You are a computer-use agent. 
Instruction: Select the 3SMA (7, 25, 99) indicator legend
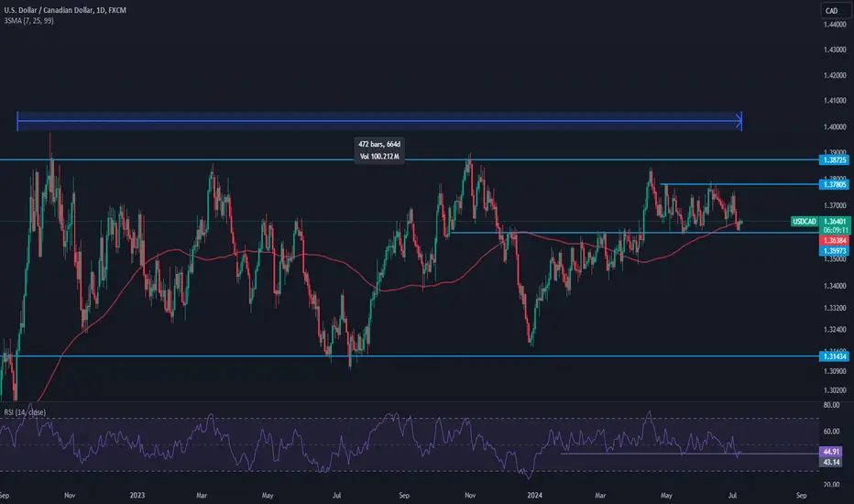point(29,21)
